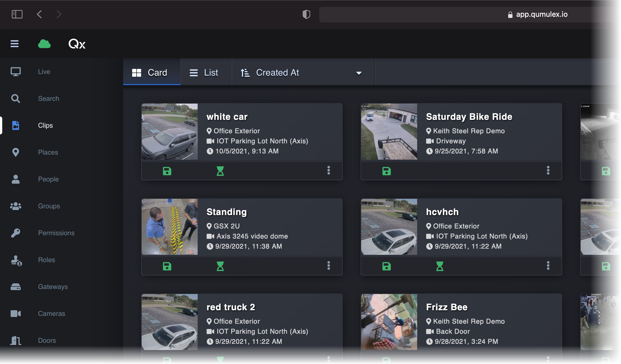621x364 pixels.
Task: Open the white car clip thumbnail
Action: 170,132
